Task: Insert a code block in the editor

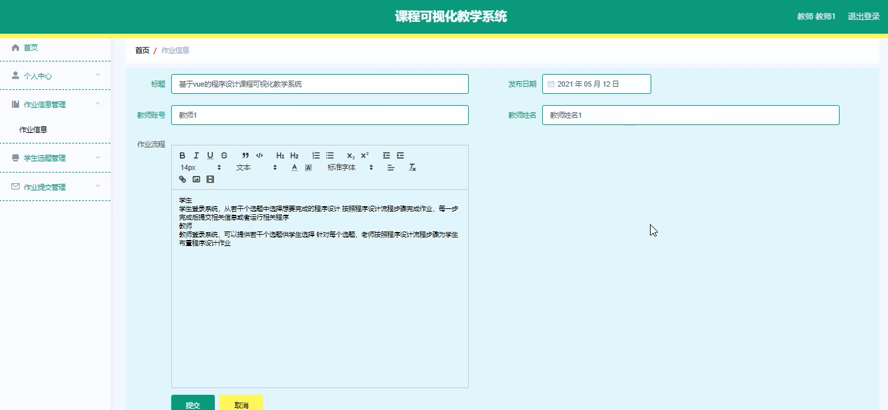Action: [x=259, y=156]
